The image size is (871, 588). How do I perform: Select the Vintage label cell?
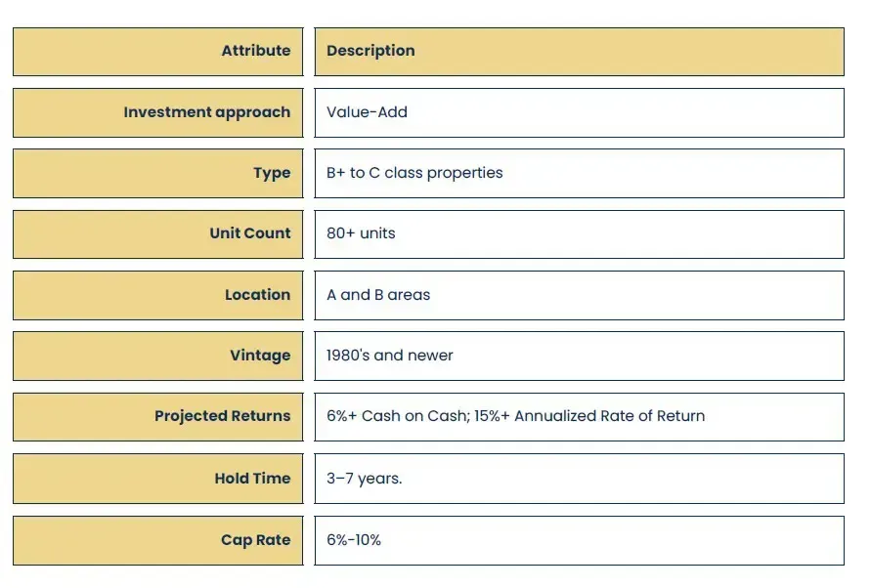(158, 356)
